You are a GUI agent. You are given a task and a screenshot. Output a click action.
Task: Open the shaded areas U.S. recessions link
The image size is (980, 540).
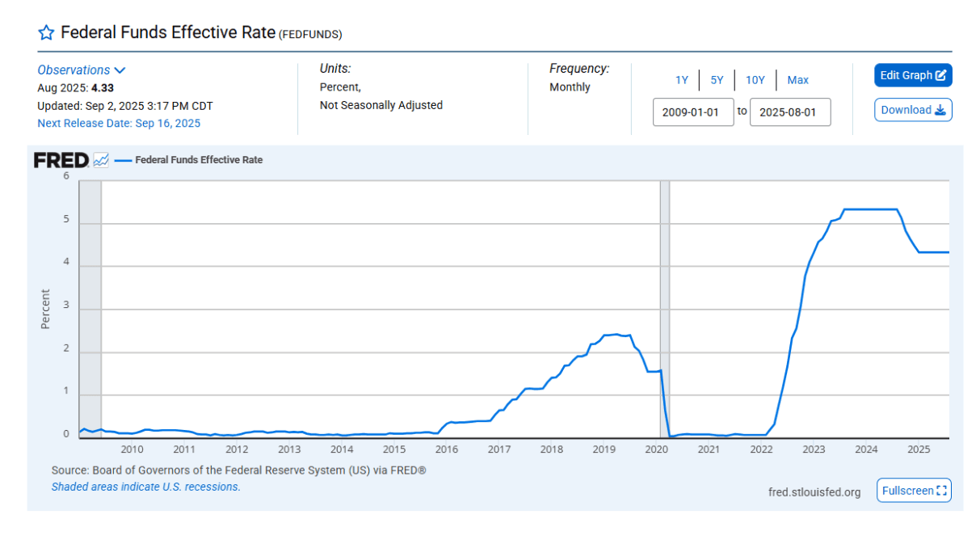pos(145,487)
